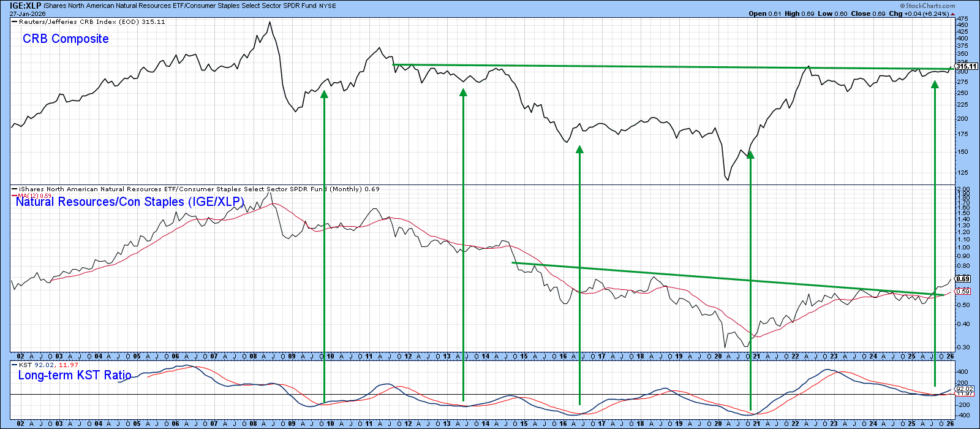The image size is (980, 429).
Task: Click the Reuters/Jefferies CRB Index (EOD) legend
Action: tap(88, 21)
